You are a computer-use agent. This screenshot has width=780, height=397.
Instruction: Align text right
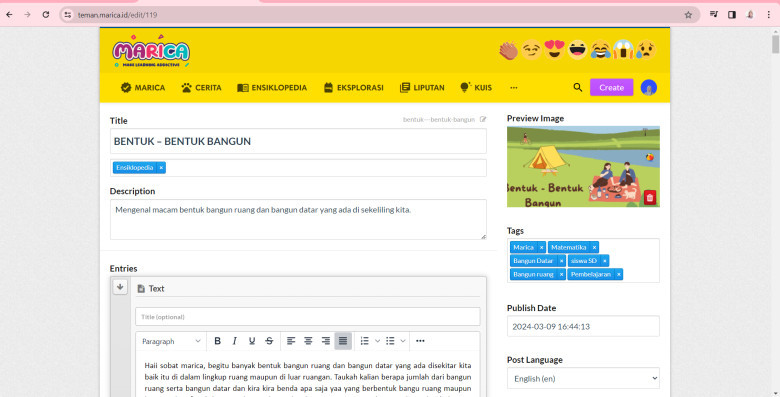coord(326,341)
